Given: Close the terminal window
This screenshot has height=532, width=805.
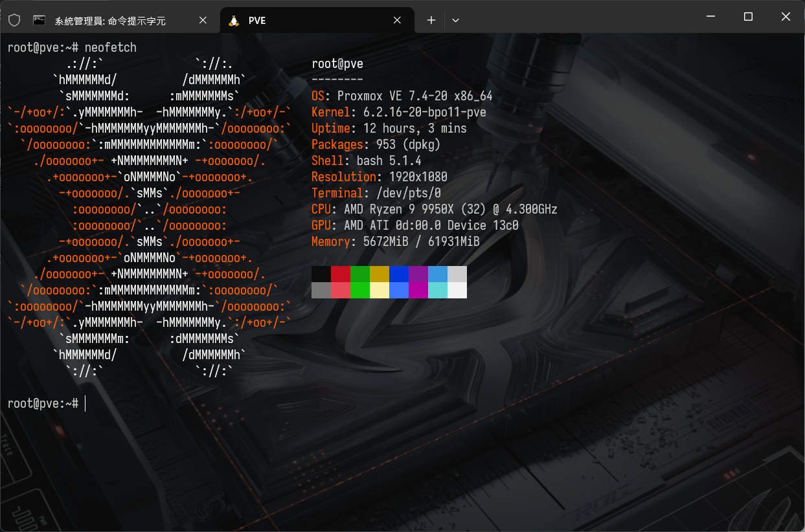Looking at the screenshot, I should click(x=786, y=17).
